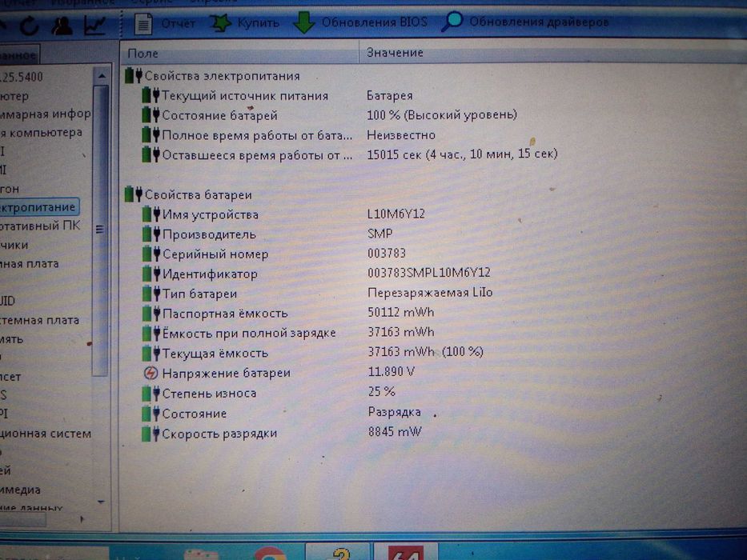Click battery icon beside Степень износа

(151, 394)
